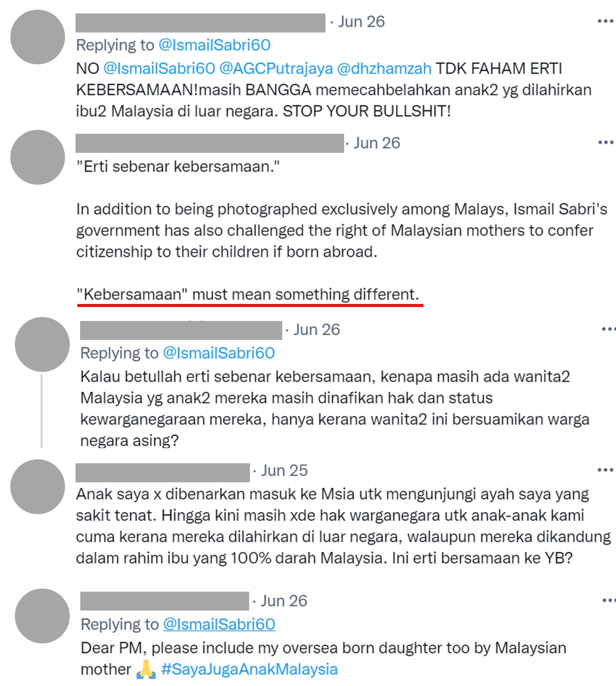
Task: Open the @dhzhamzah mention
Action: coord(384,69)
